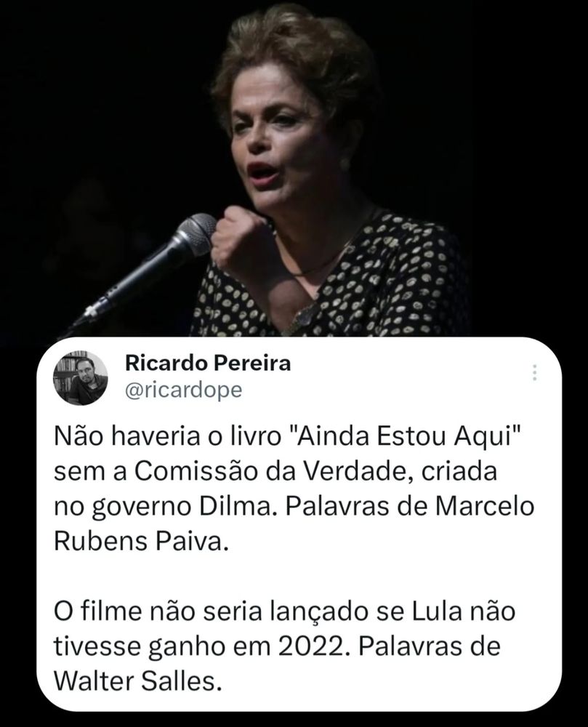
Task: Click the @ricardope handle
Action: click(x=183, y=390)
